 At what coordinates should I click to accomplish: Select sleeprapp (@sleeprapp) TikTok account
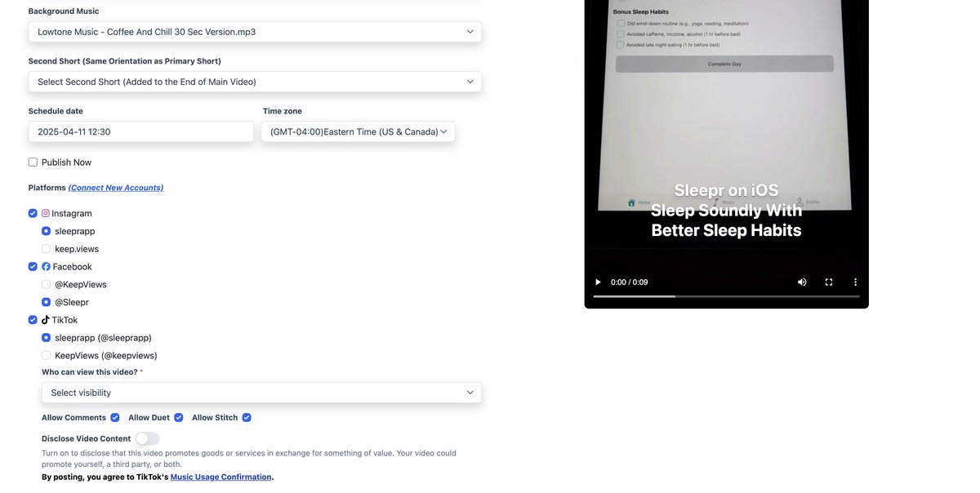(x=47, y=338)
